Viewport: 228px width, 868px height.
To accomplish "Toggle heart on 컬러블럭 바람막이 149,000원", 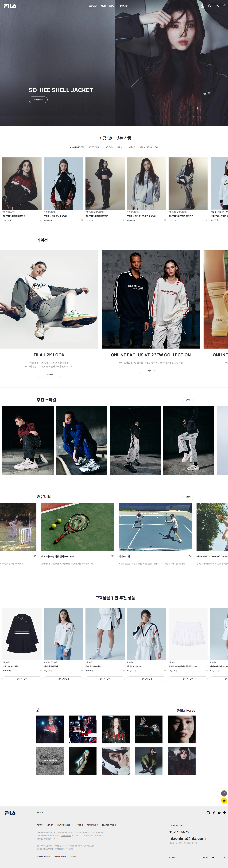I will click(165, 670).
